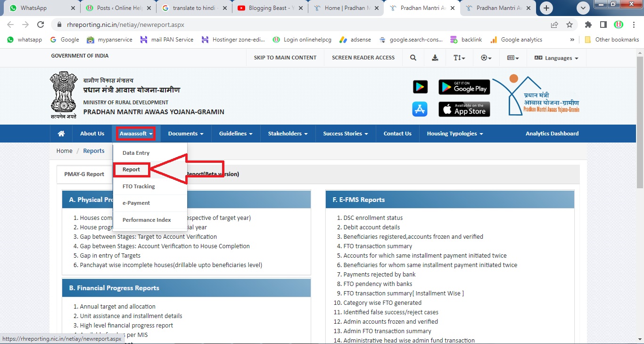The height and width of the screenshot is (344, 644).
Task: Switch to translate to hindi browser tab
Action: pos(193,8)
